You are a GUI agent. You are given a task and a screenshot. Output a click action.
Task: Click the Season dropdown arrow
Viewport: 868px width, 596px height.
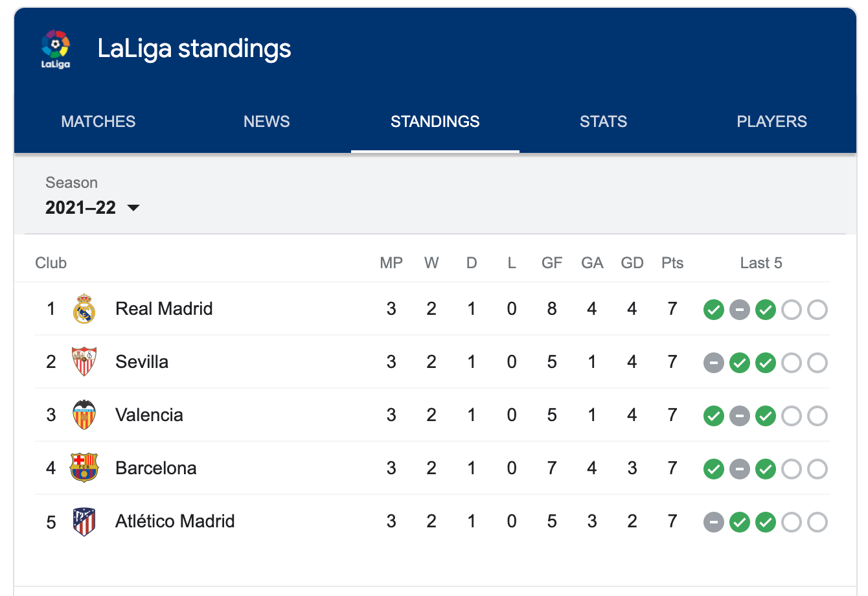[134, 208]
